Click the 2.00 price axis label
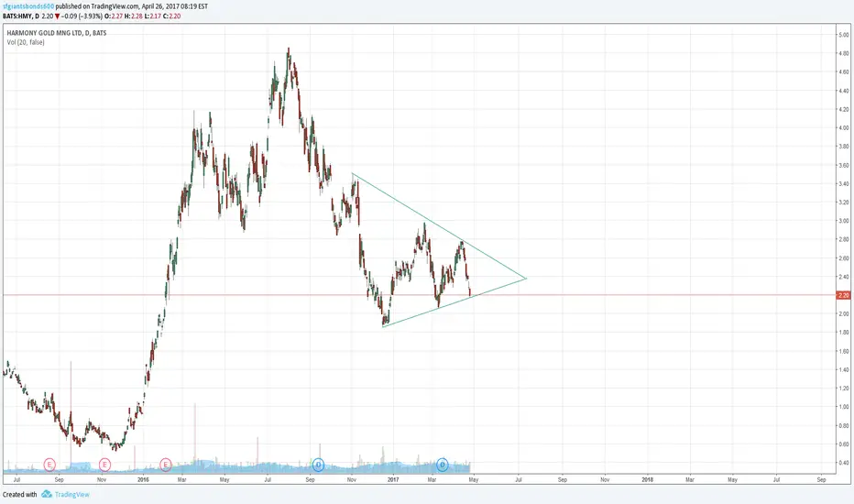 [844, 313]
